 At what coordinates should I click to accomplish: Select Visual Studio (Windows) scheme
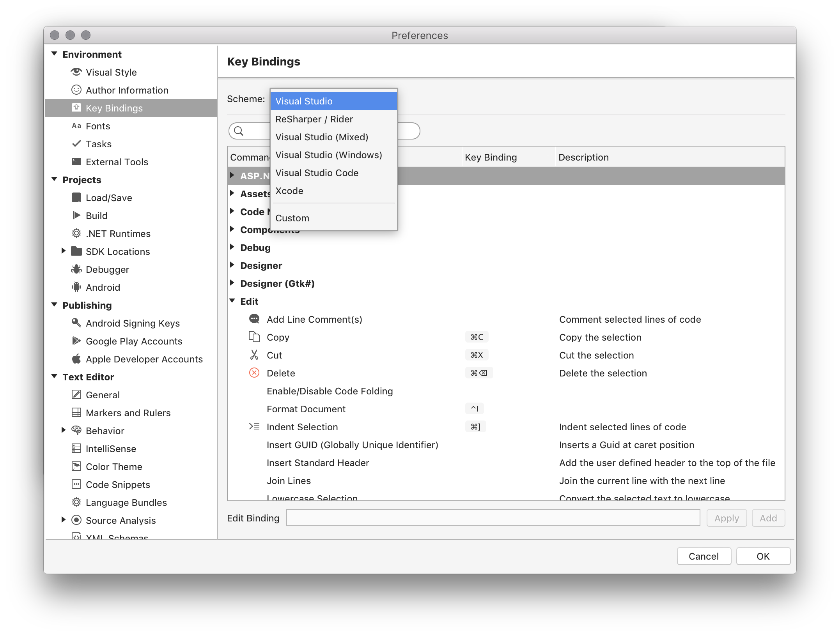click(x=334, y=155)
